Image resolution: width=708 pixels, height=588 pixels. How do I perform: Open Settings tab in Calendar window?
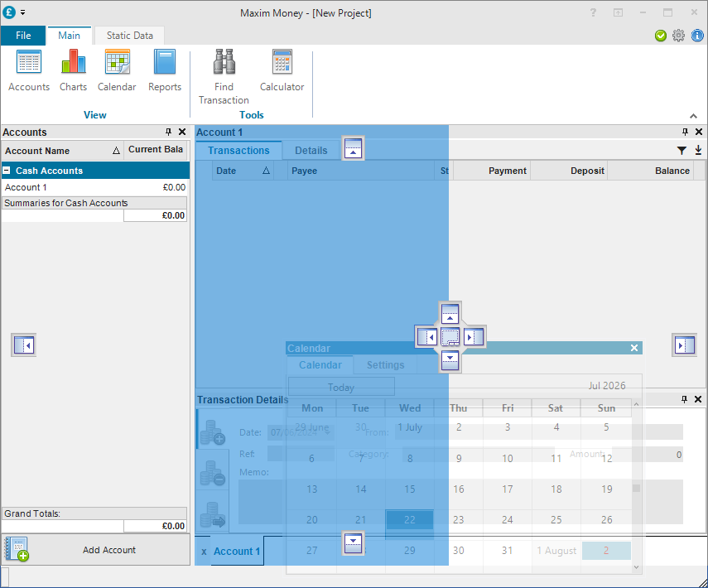pos(385,365)
